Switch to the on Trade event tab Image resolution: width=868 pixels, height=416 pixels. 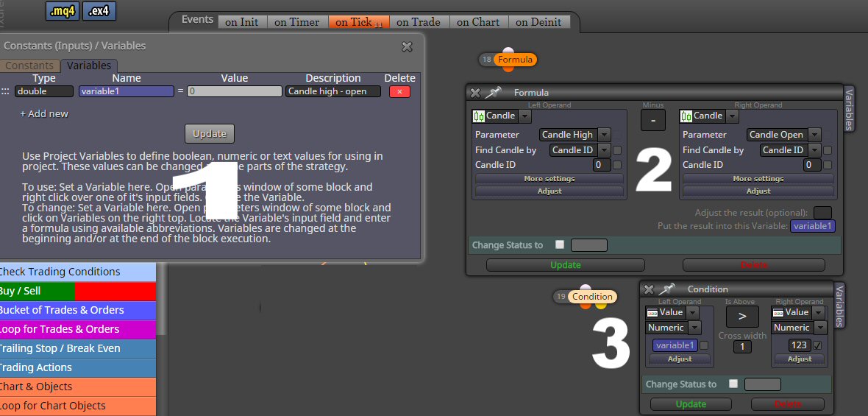[419, 22]
